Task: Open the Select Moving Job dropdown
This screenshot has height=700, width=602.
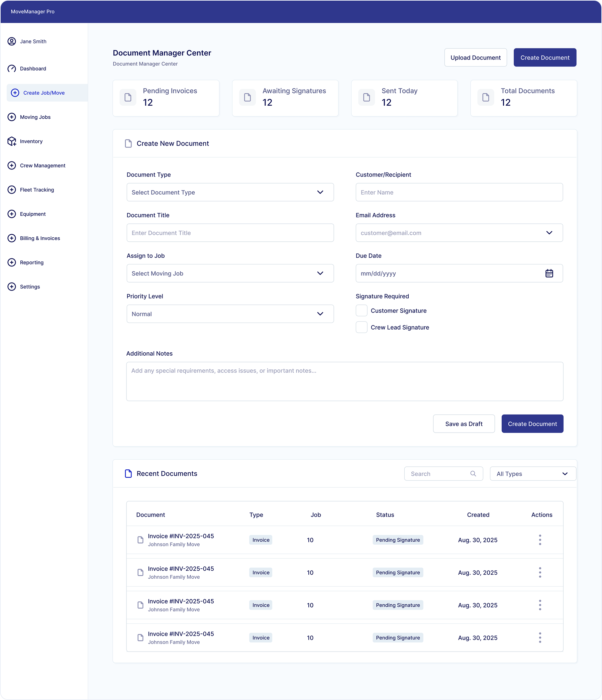Action: click(x=230, y=273)
